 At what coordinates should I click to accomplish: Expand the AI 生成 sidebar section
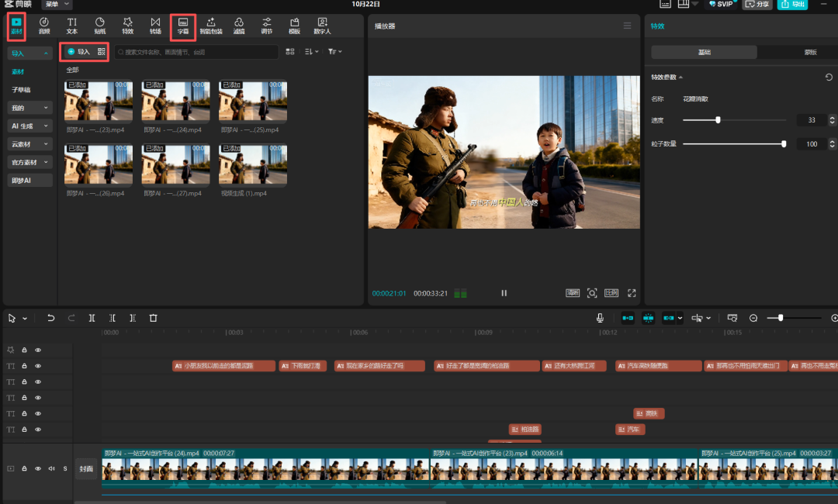pos(30,126)
